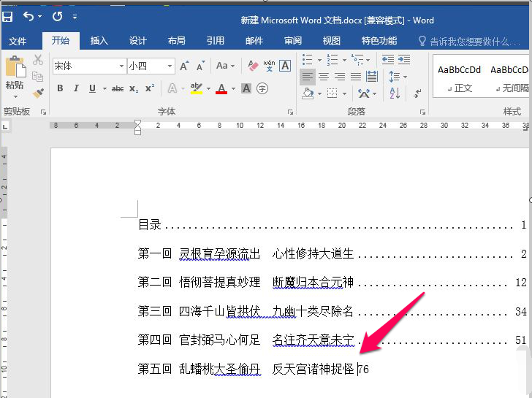Click the 告诉我您想要做什么 search box
Screen dimensions: 532x398
pyautogui.click(x=470, y=42)
